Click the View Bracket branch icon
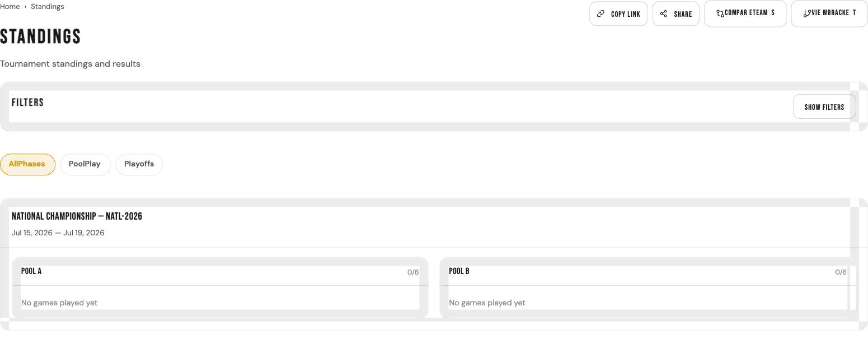The height and width of the screenshot is (353, 868). [807, 13]
